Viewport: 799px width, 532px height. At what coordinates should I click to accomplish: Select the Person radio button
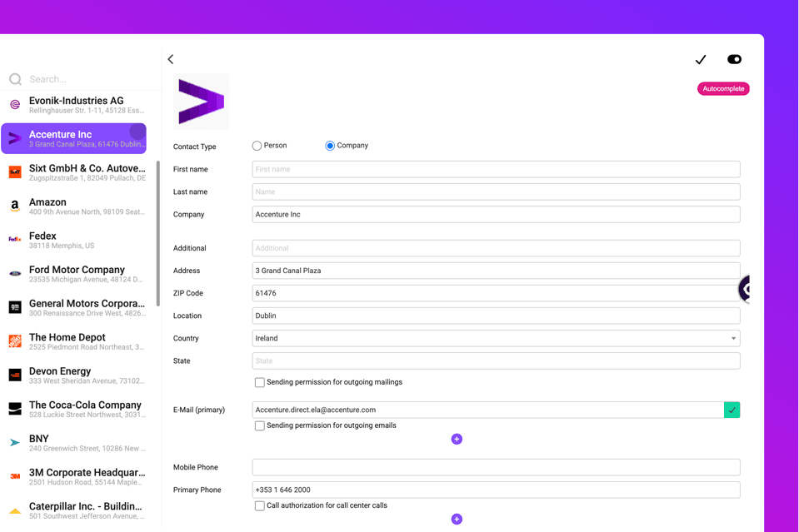click(257, 146)
